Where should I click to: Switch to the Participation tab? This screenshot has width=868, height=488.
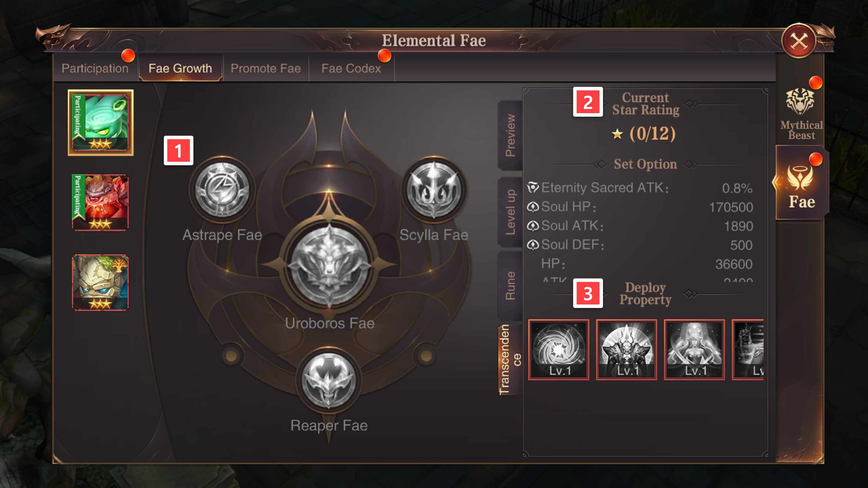coord(95,68)
